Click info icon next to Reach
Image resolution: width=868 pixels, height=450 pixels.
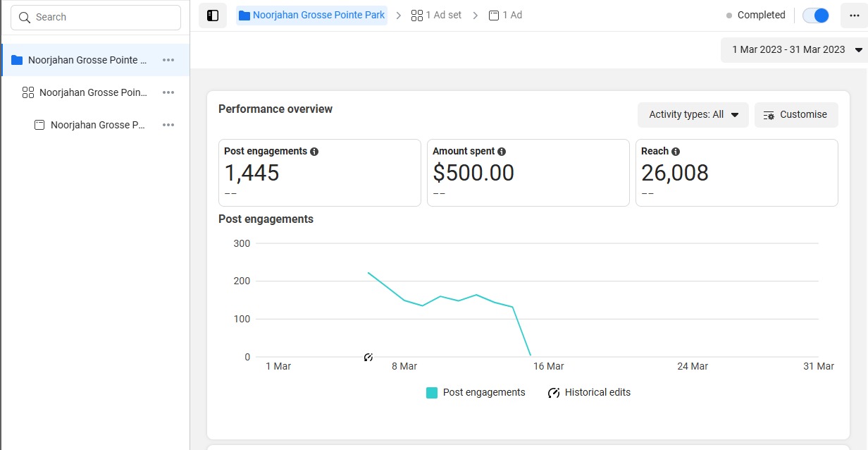[x=676, y=152]
